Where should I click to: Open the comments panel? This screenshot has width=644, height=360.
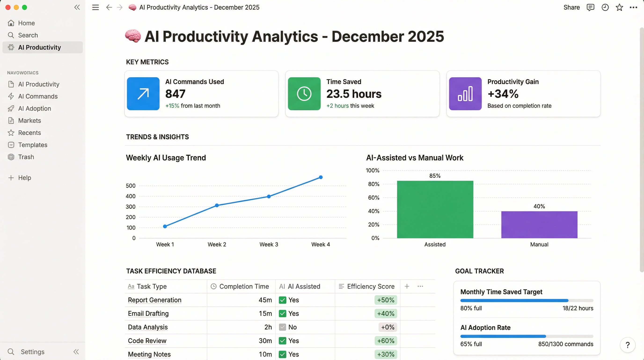click(590, 7)
